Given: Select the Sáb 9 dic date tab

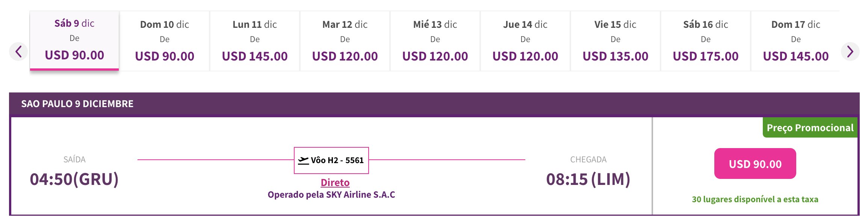Looking at the screenshot, I should point(74,41).
